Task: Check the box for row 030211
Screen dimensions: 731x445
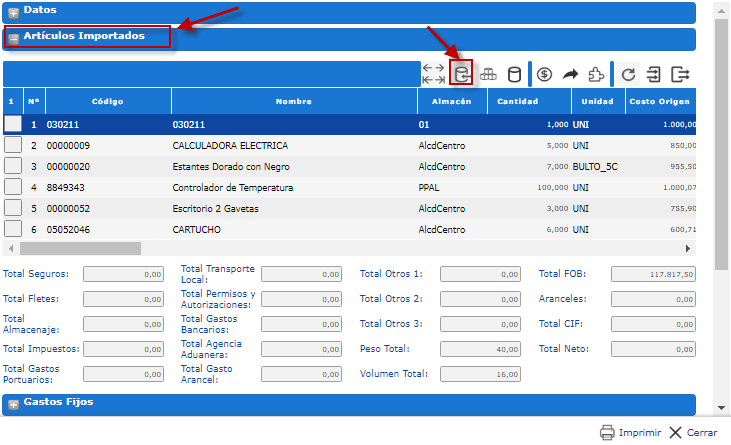Action: pos(12,124)
